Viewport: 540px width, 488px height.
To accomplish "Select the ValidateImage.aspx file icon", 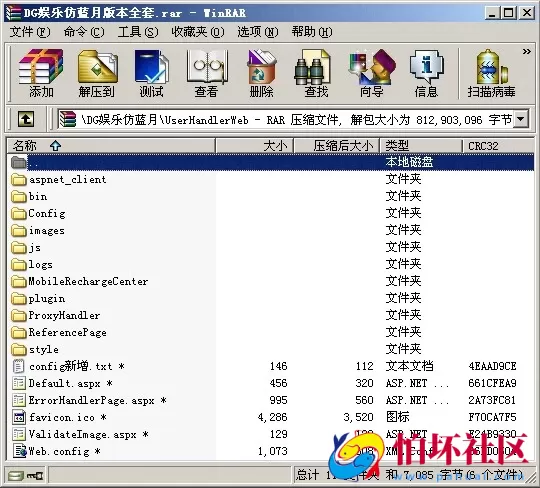I will 19,434.
